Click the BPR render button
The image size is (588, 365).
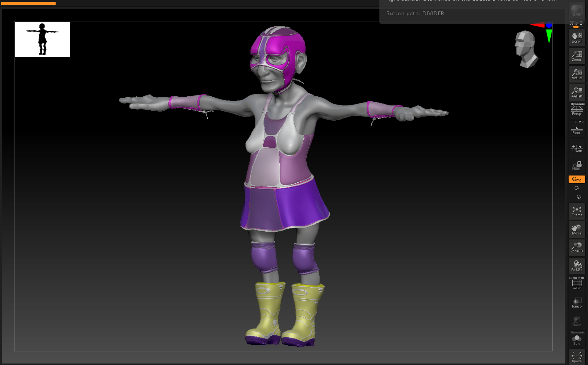577,10
